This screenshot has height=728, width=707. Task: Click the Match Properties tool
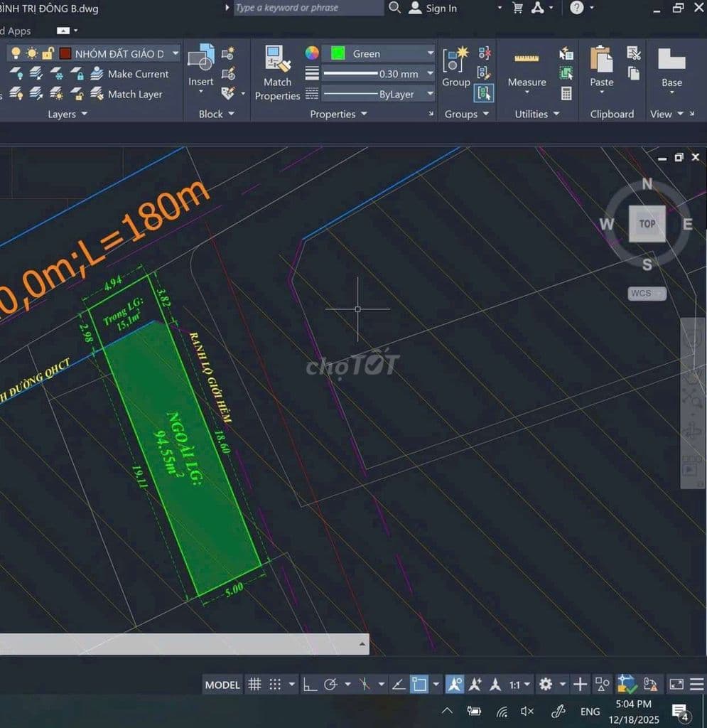click(277, 73)
